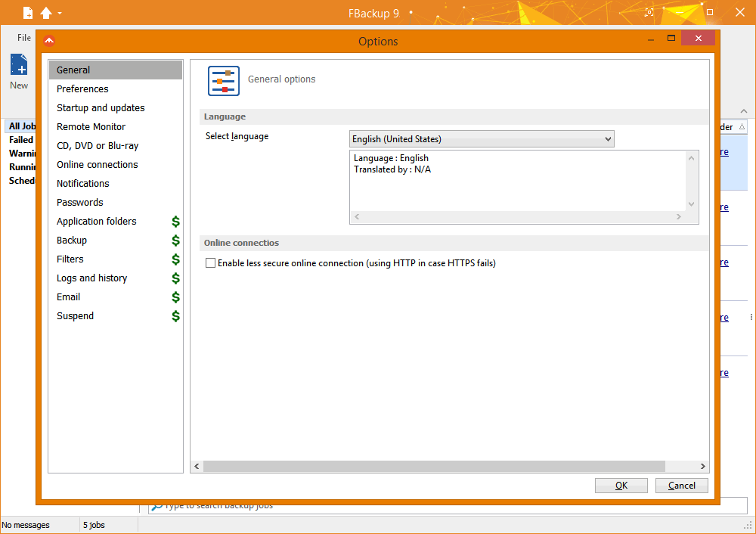Click the New backup job icon in main window
The image size is (756, 534).
tap(19, 64)
